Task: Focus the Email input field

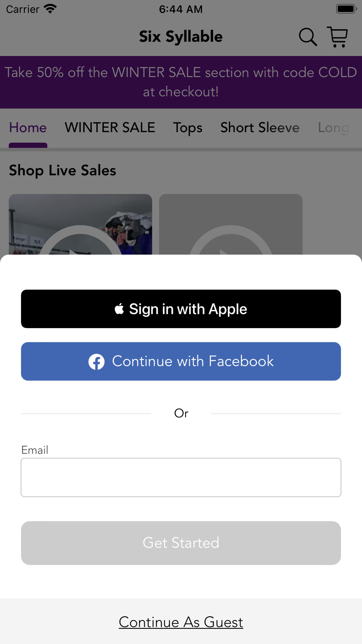Action: [x=181, y=477]
